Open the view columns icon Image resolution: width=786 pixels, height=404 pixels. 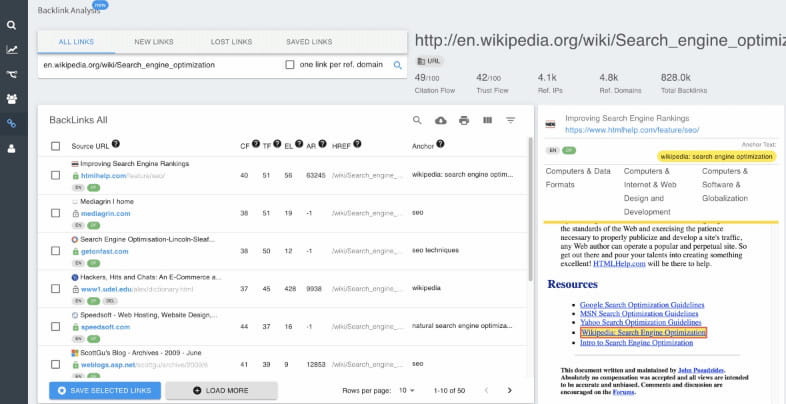pyautogui.click(x=487, y=120)
